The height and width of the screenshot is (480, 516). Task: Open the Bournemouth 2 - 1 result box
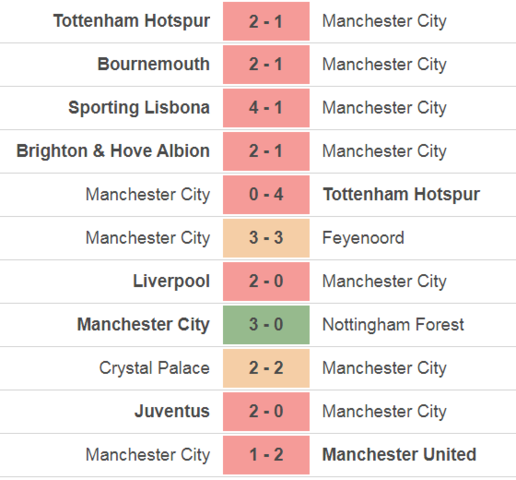click(266, 65)
